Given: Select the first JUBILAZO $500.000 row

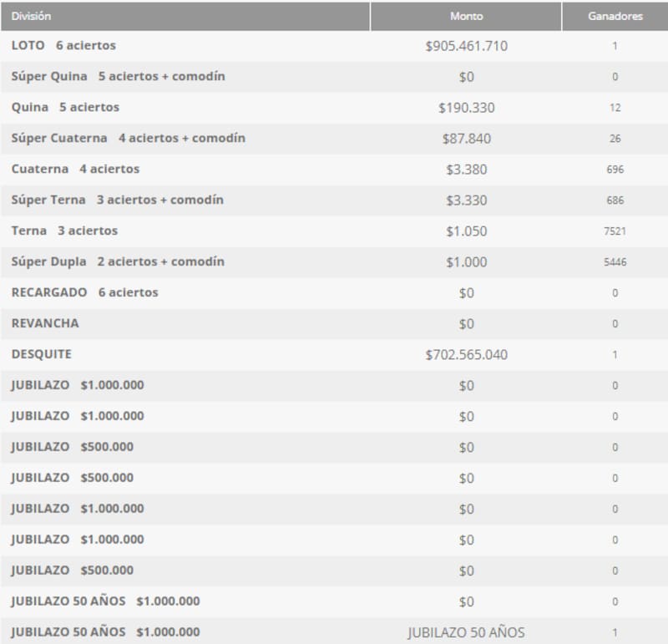Looking at the screenshot, I should pyautogui.click(x=68, y=447).
